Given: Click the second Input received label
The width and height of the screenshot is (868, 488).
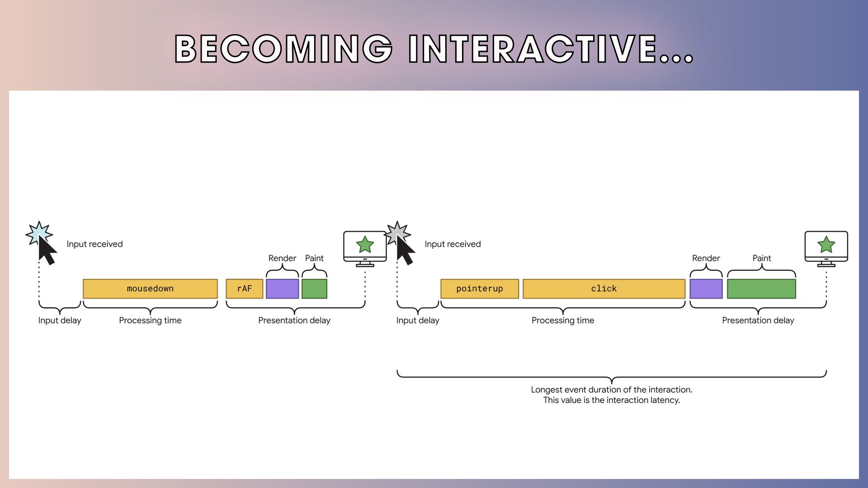Looking at the screenshot, I should 453,244.
